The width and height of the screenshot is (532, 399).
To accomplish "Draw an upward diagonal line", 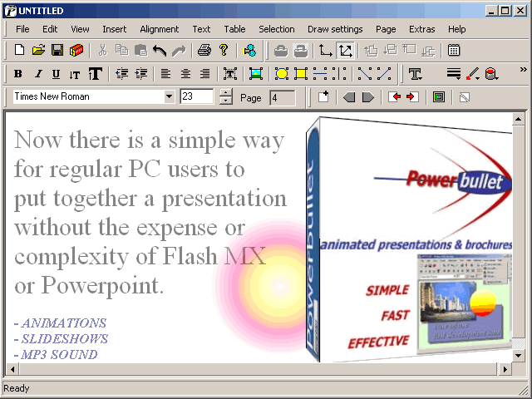I will point(384,74).
